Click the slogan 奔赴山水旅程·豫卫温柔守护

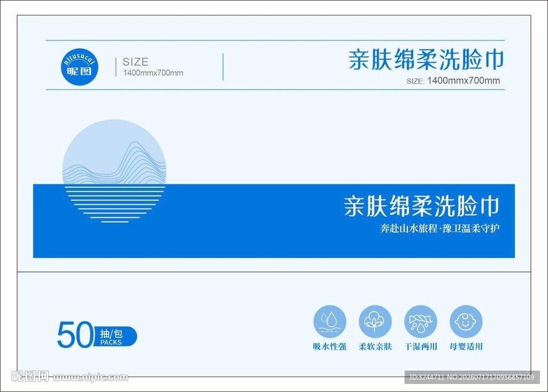[x=440, y=228]
